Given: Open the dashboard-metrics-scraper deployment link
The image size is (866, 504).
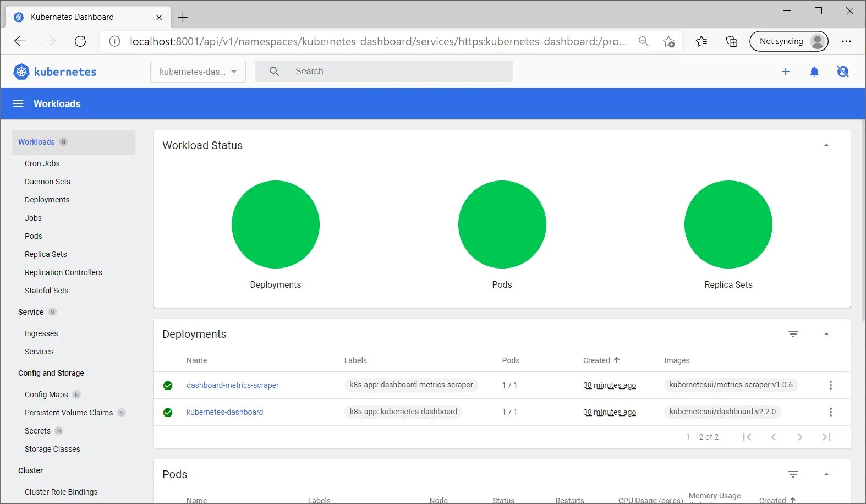Looking at the screenshot, I should pos(232,385).
